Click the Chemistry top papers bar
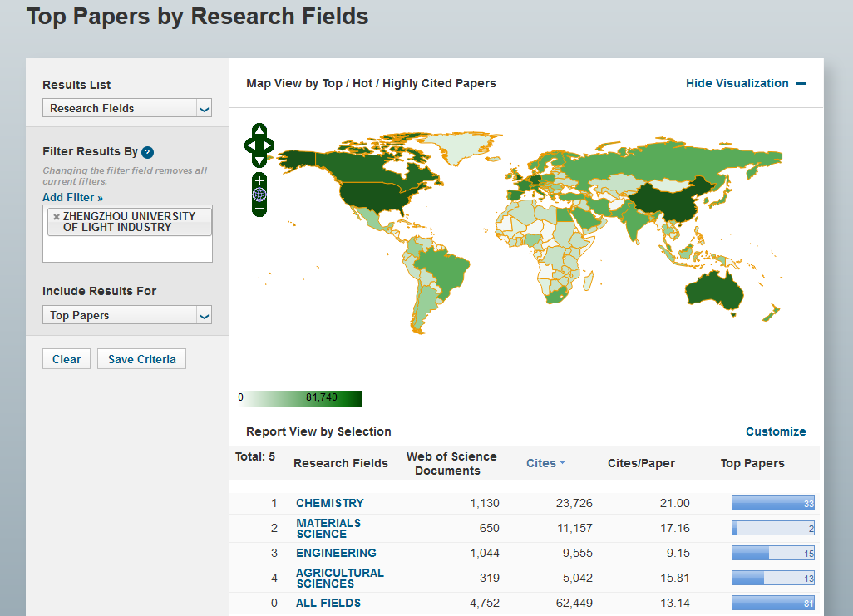This screenshot has width=853, height=616. [772, 503]
